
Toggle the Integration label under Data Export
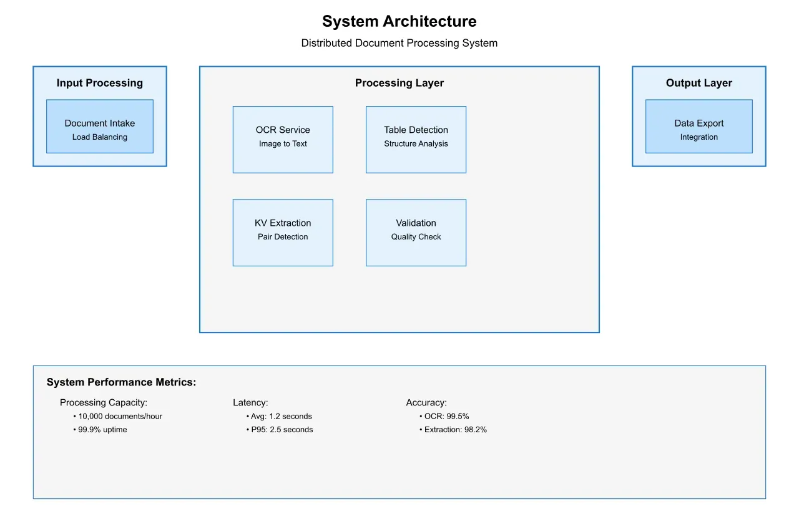tap(699, 137)
